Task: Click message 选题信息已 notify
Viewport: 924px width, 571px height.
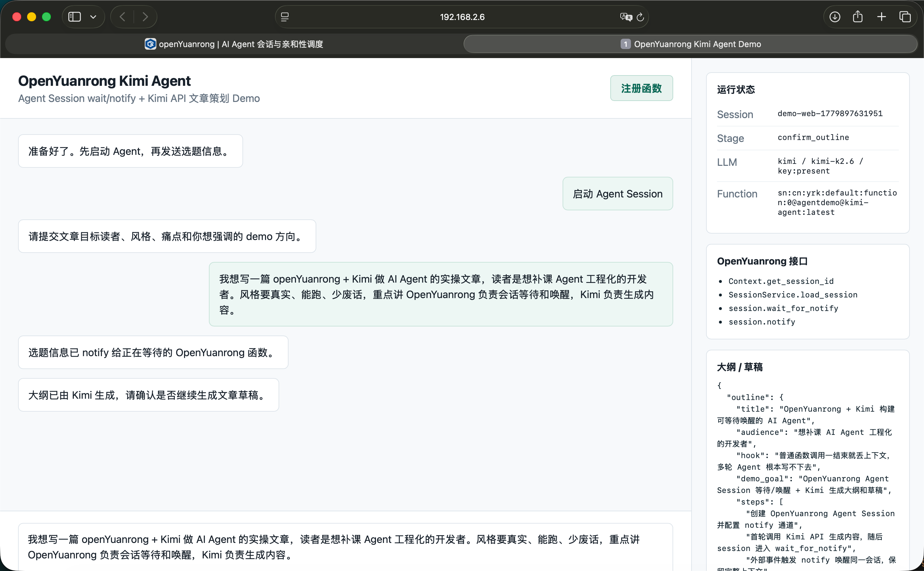Action: tap(153, 352)
